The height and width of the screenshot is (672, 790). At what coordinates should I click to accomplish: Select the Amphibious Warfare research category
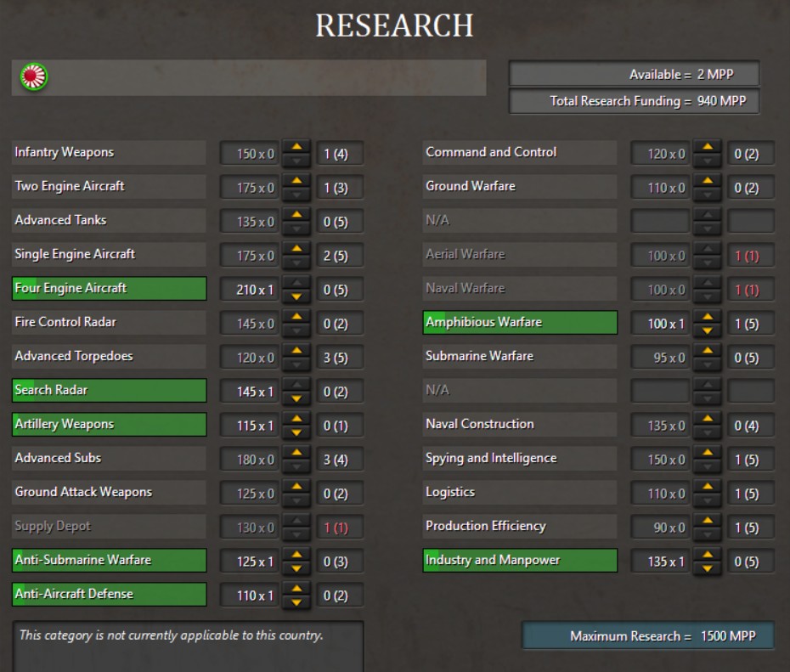click(520, 323)
